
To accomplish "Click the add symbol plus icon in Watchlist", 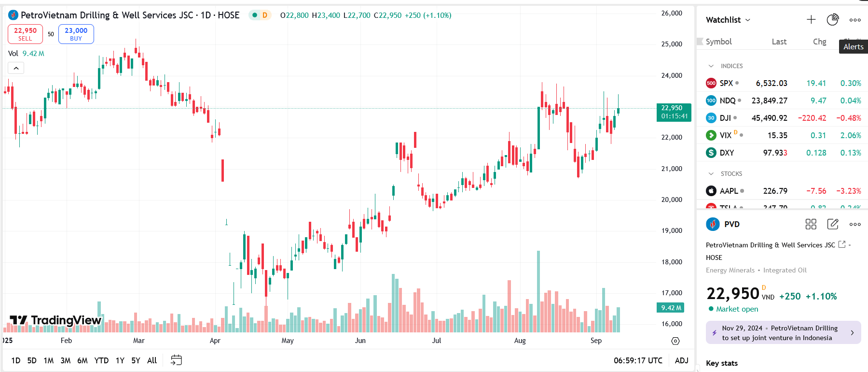I will pyautogui.click(x=811, y=20).
